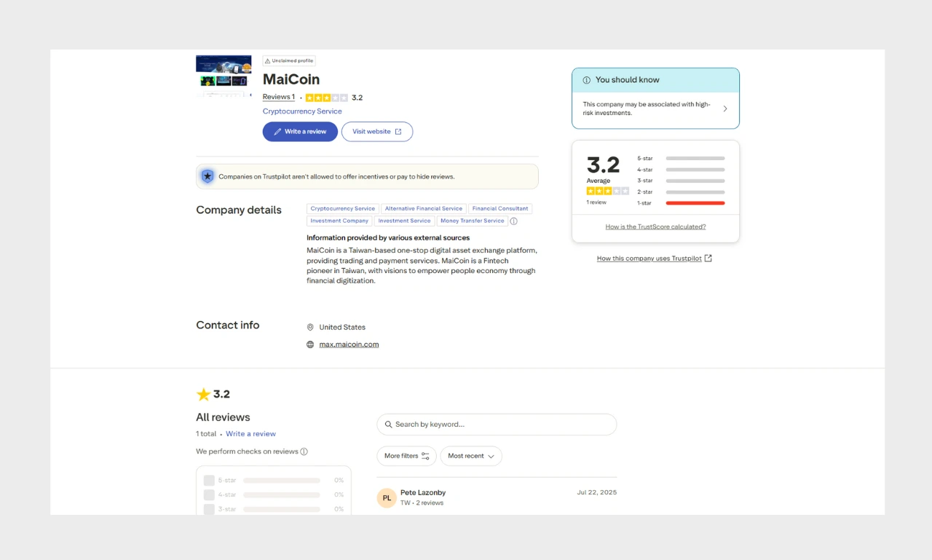The image size is (932, 560).
Task: Click the info icon in You should know header
Action: (x=587, y=80)
